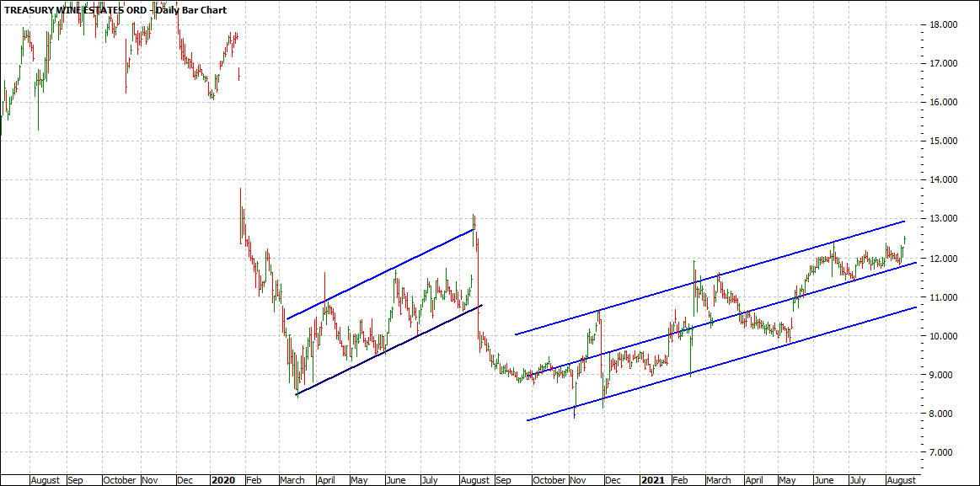
Task: Pick the 14.000 value on the price axis
Action: click(945, 180)
